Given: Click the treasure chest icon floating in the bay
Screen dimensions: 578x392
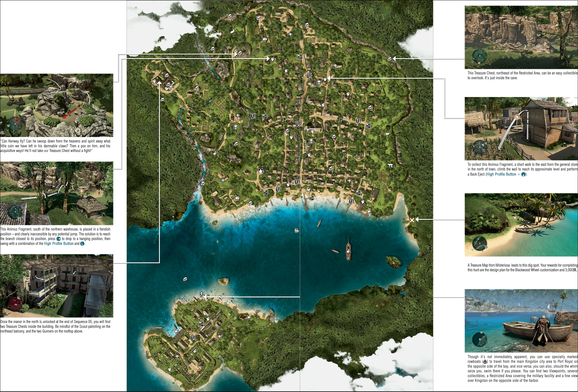Looking at the screenshot, I should 185,279.
